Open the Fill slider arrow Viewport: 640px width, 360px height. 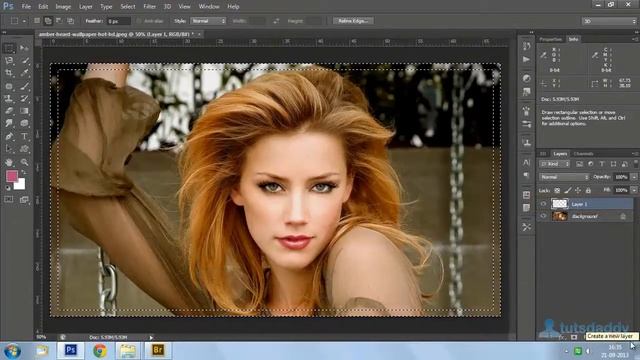click(x=634, y=190)
